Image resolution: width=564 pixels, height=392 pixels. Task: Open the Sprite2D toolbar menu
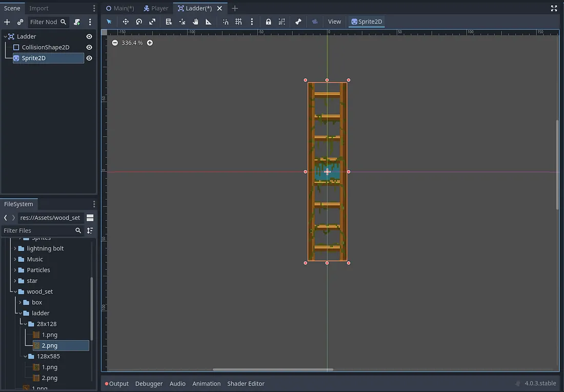pos(367,22)
